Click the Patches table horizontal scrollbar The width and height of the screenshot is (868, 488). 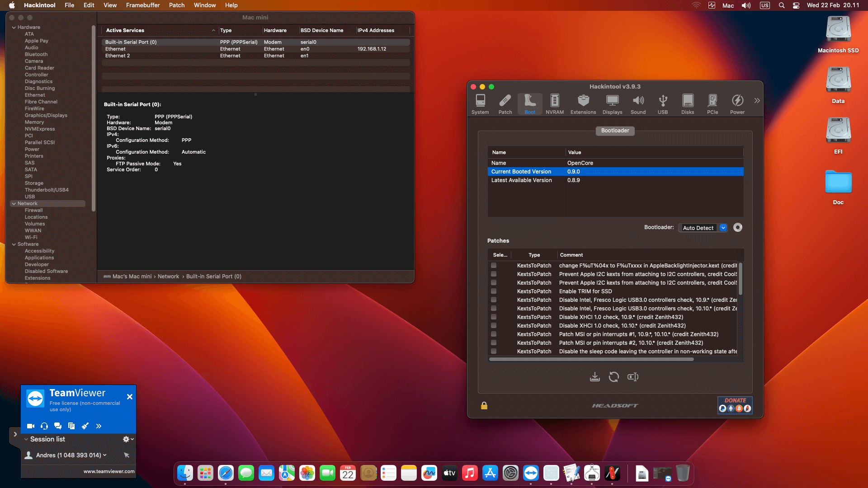[591, 360]
